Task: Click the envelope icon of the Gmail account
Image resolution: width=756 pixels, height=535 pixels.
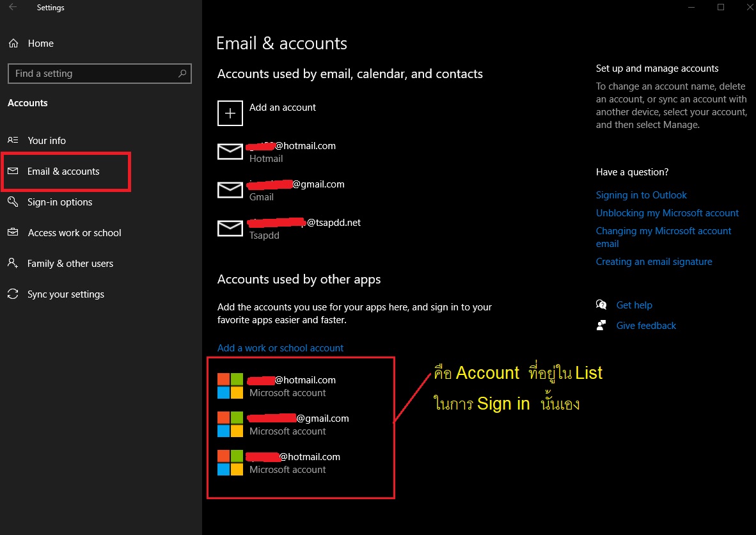Action: coord(230,190)
